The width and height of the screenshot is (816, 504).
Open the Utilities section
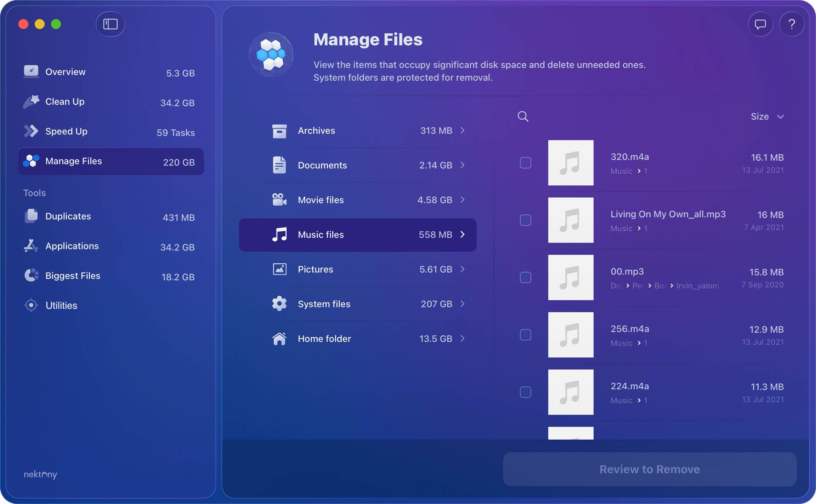62,305
